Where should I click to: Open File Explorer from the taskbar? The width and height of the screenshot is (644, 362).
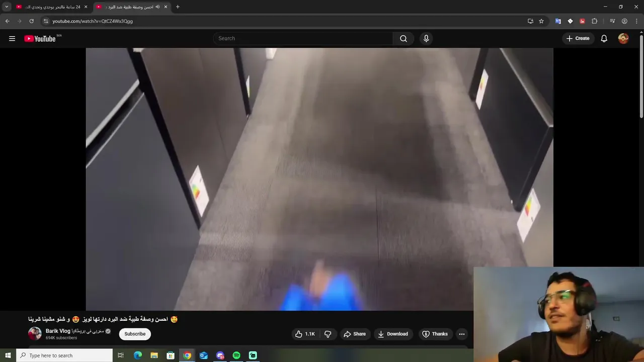click(154, 355)
